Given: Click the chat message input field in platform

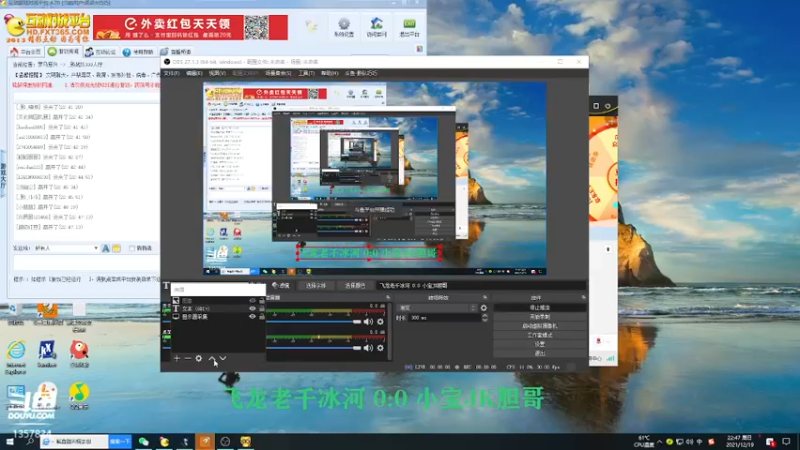Looking at the screenshot, I should 86,262.
